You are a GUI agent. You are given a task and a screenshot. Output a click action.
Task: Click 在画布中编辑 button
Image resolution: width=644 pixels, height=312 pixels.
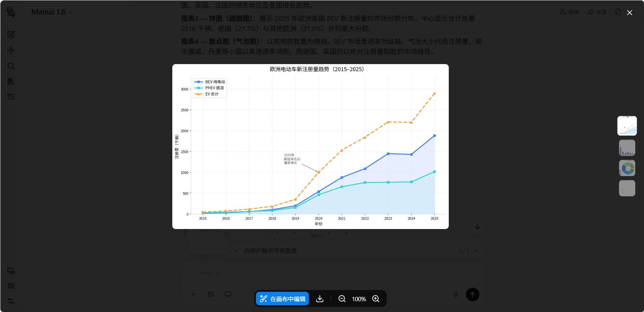coord(282,299)
